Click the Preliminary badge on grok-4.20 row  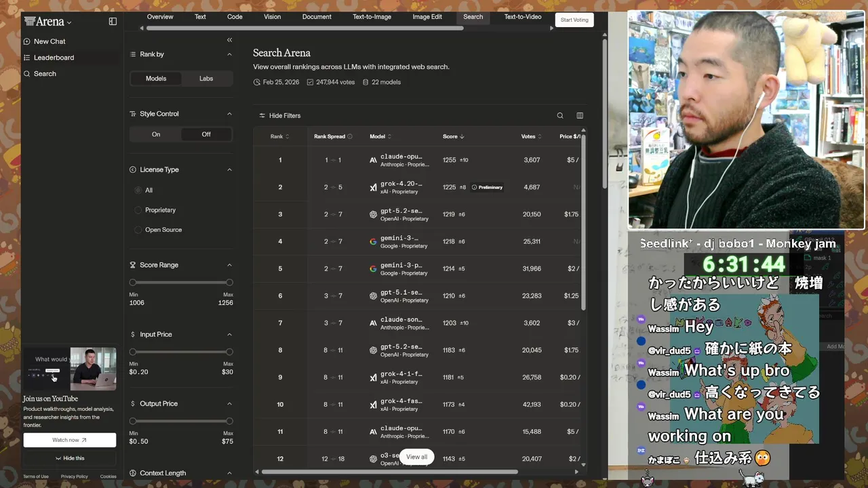click(x=487, y=187)
